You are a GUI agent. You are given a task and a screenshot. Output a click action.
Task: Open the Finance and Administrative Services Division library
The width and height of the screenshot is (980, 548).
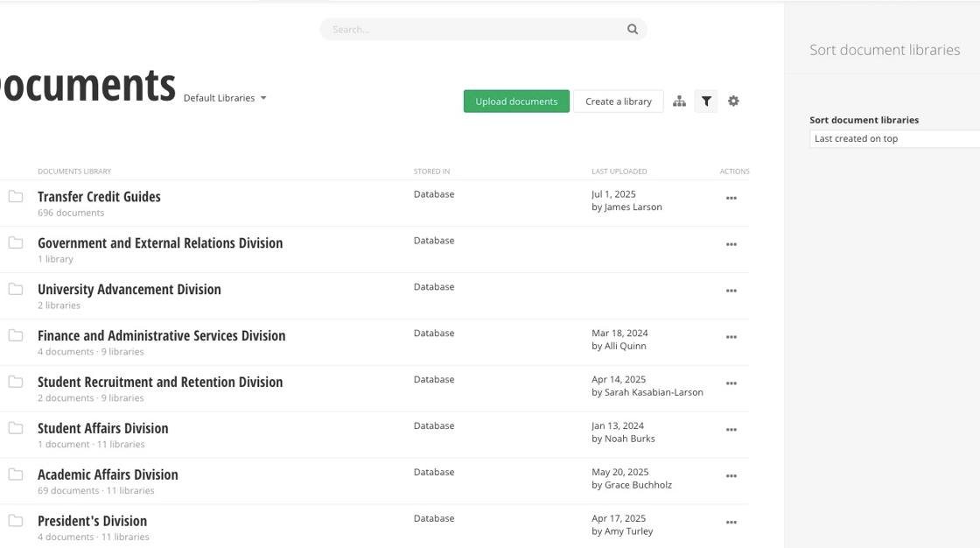(161, 336)
